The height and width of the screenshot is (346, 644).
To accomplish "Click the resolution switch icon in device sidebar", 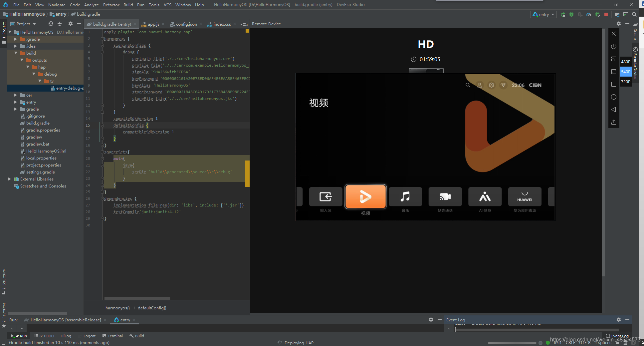I will [614, 59].
